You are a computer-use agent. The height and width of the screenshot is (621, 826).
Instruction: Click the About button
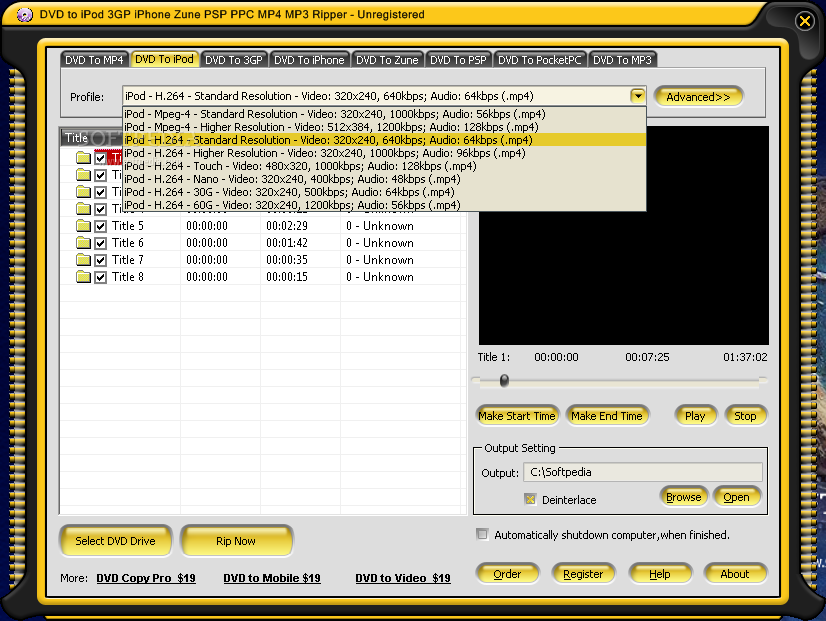[x=735, y=574]
